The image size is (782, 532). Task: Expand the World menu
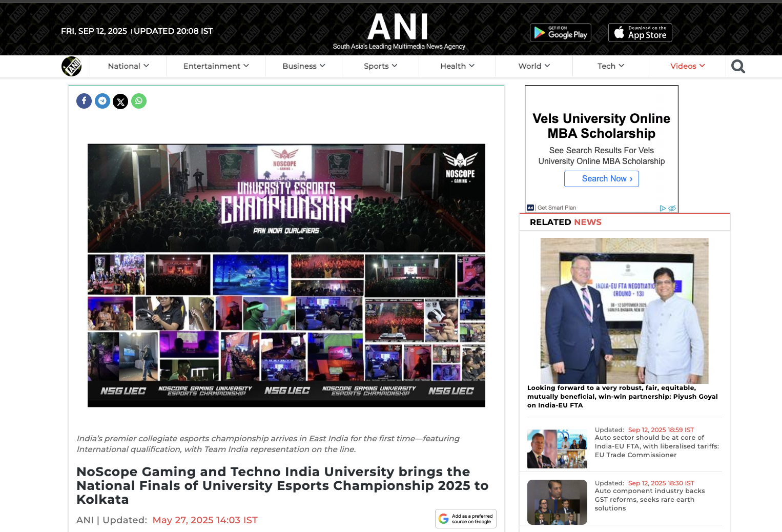click(534, 66)
